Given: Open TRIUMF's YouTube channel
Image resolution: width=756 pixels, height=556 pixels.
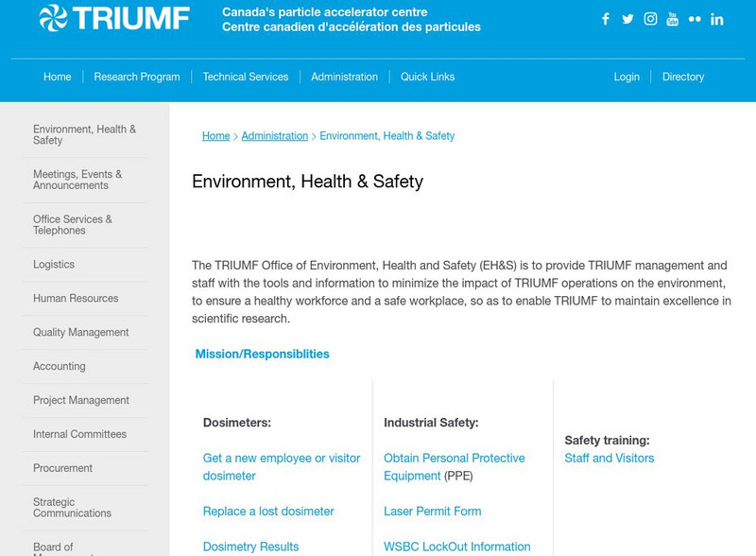Looking at the screenshot, I should point(671,19).
